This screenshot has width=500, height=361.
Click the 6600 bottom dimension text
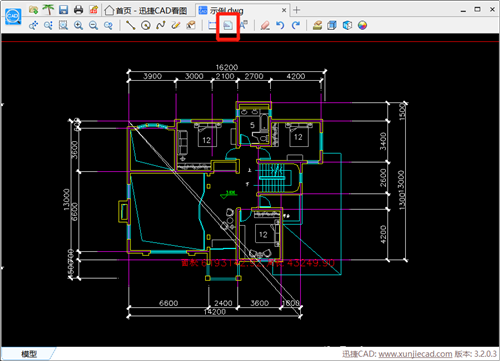pos(168,303)
